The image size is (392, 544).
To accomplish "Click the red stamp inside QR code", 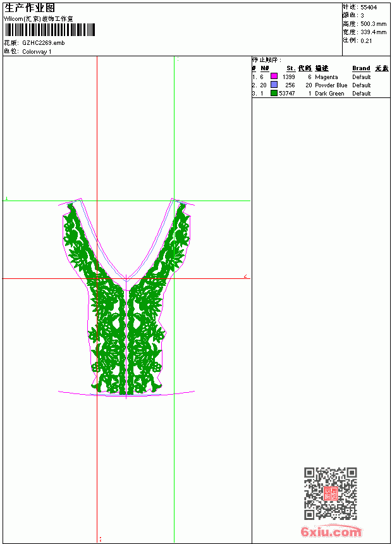I will tap(331, 493).
